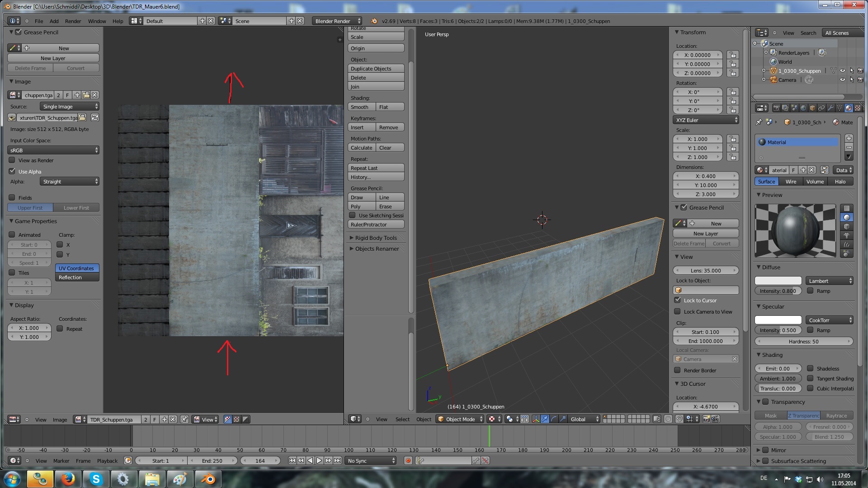Click the OpenGL render camera icon
Image resolution: width=868 pixels, height=488 pixels.
coord(706,419)
